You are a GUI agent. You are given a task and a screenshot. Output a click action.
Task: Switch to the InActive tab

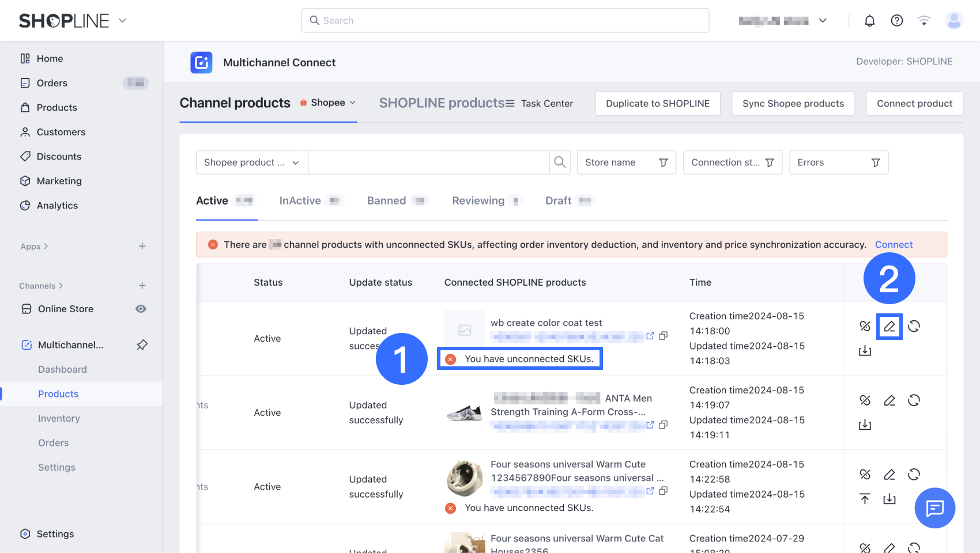pos(300,200)
